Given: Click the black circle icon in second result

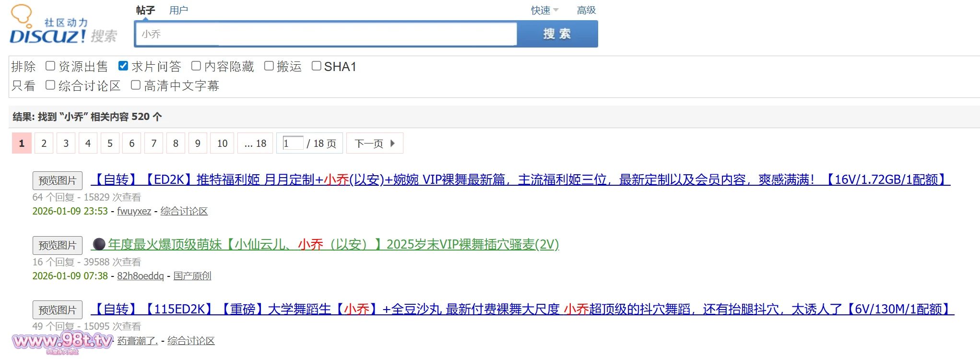Looking at the screenshot, I should (x=99, y=244).
